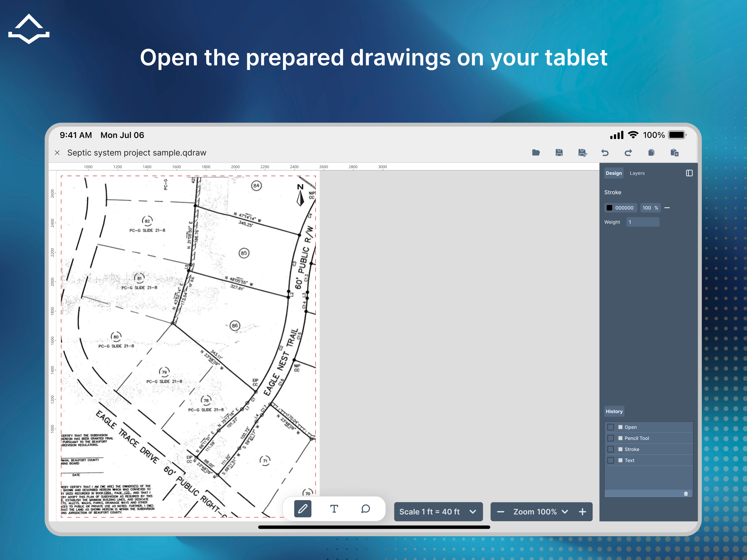747x560 pixels.
Task: Check the box next to Stroke history entry
Action: [x=611, y=449]
